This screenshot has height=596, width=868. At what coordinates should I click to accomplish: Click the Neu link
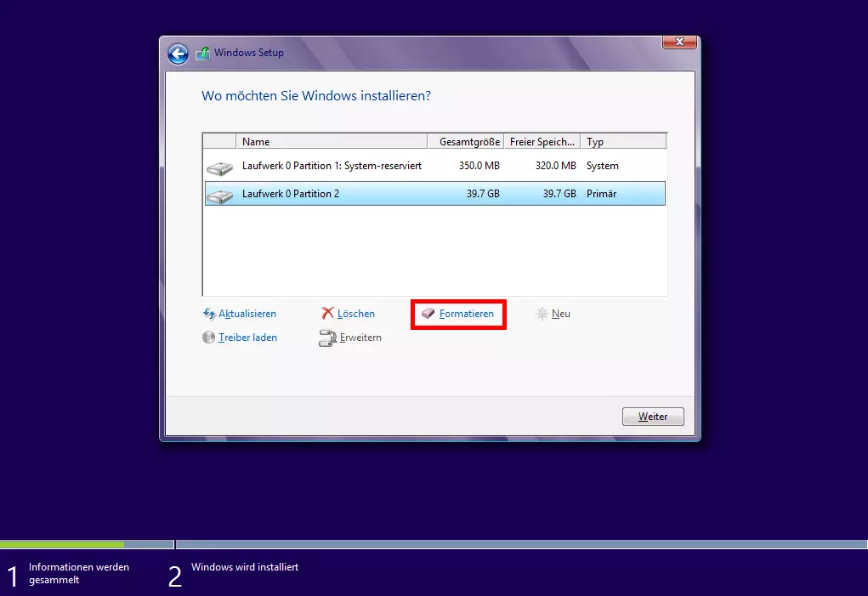coord(561,314)
